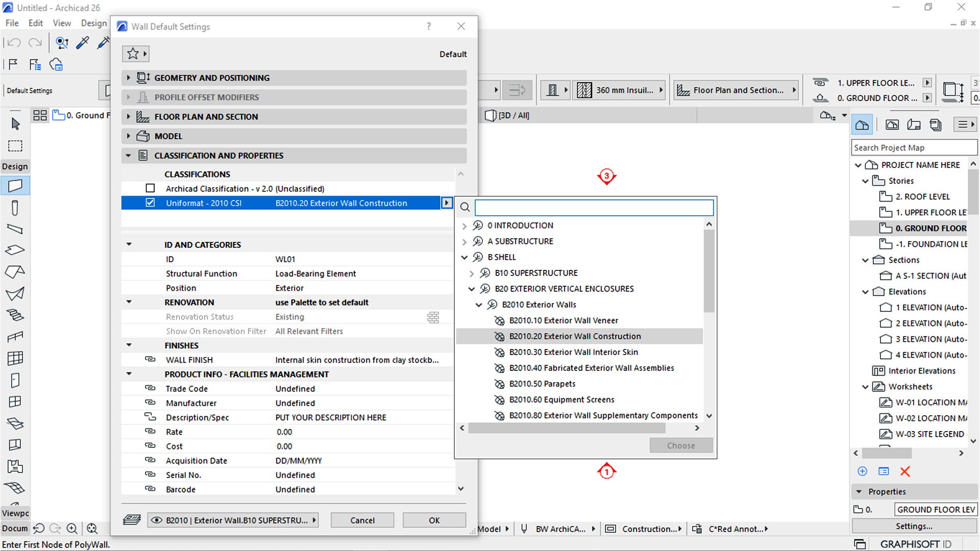Open the Design menu
980x551 pixels.
click(94, 23)
